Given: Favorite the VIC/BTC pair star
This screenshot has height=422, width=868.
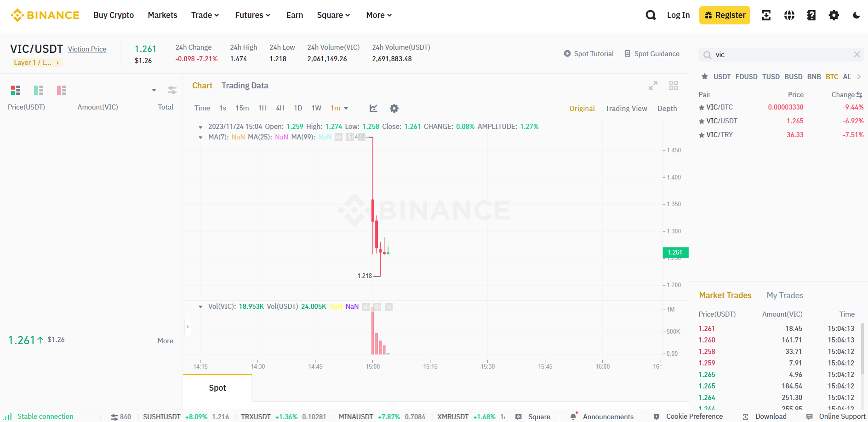Looking at the screenshot, I should pyautogui.click(x=702, y=108).
